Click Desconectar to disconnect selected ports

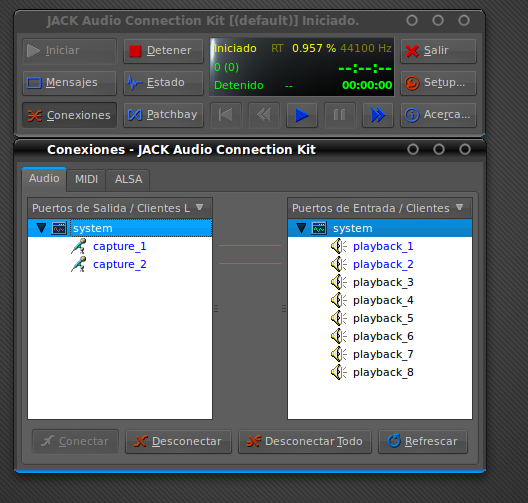pyautogui.click(x=178, y=441)
